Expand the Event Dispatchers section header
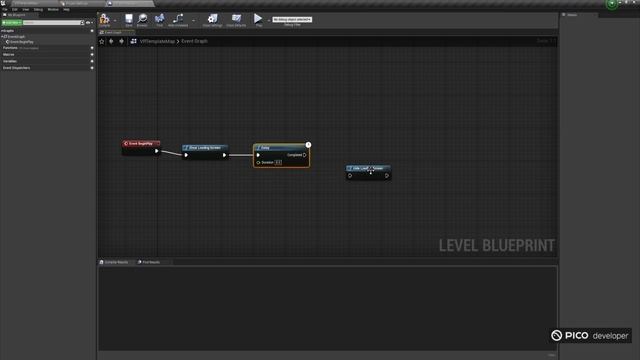640x360 pixels. pyautogui.click(x=16, y=68)
